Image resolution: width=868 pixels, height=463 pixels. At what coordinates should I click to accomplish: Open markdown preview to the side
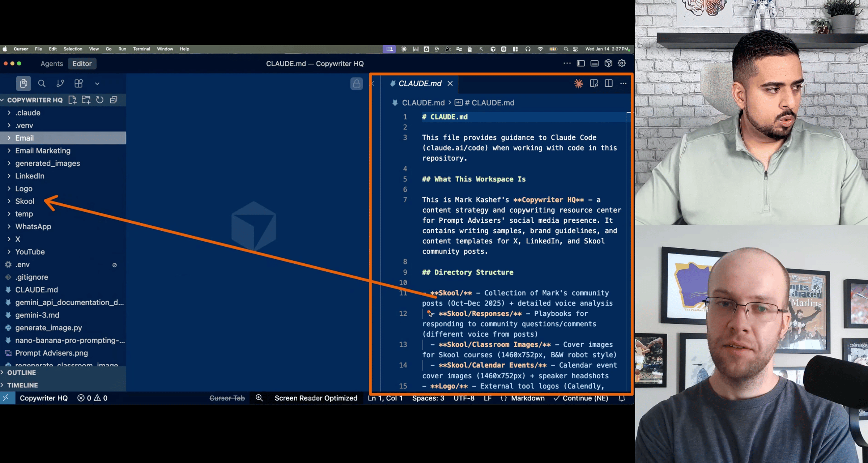pyautogui.click(x=594, y=84)
